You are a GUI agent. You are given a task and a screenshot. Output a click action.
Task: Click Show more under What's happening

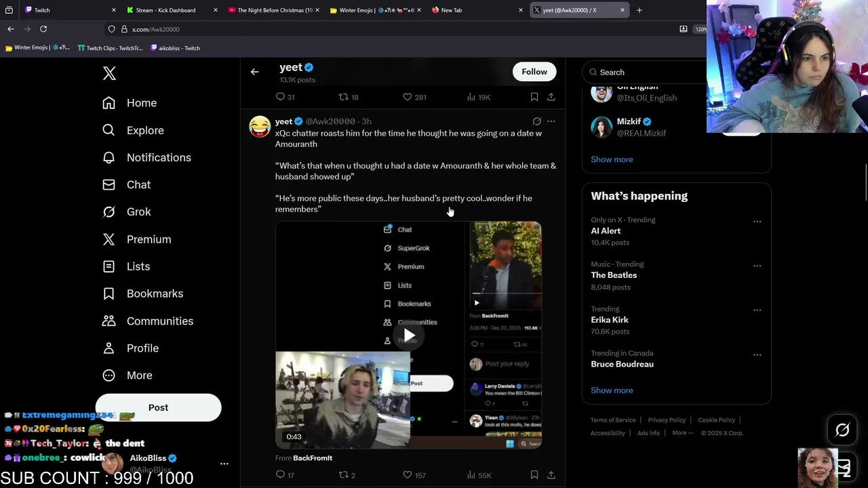tap(612, 390)
